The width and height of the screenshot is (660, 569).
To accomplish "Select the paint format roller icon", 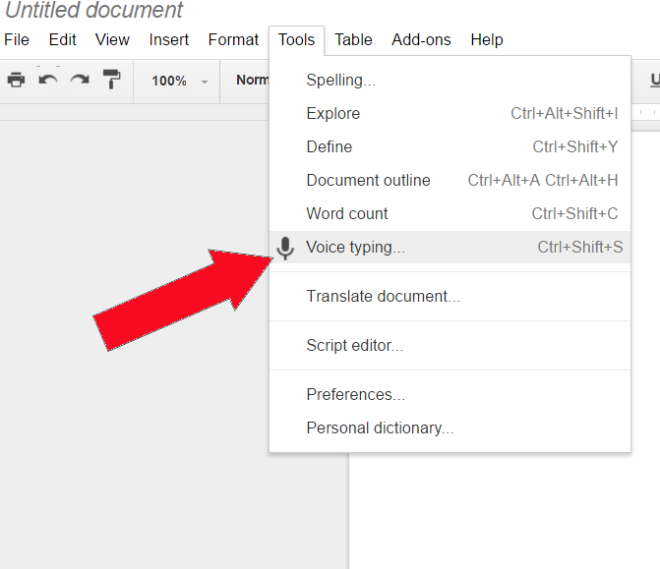I will (x=111, y=80).
